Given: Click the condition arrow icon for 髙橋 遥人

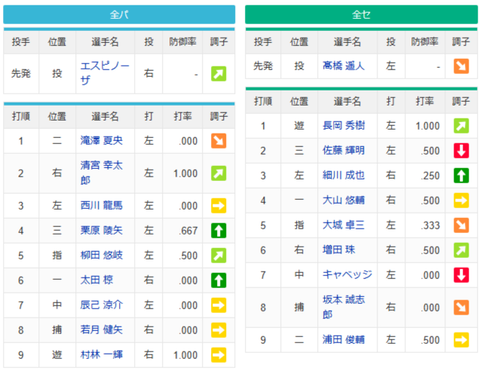Looking at the screenshot, I should pos(461,66).
